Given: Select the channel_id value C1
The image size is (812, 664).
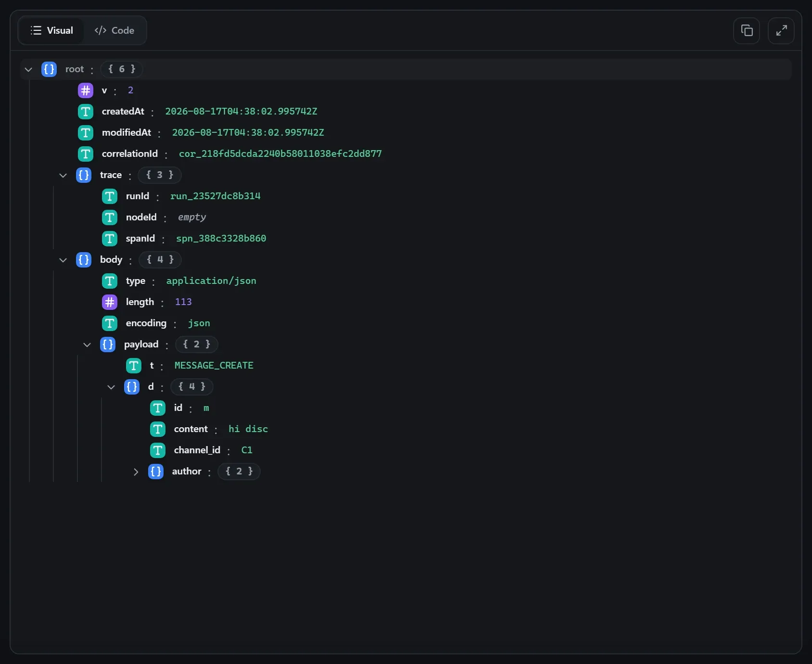Looking at the screenshot, I should pos(247,450).
